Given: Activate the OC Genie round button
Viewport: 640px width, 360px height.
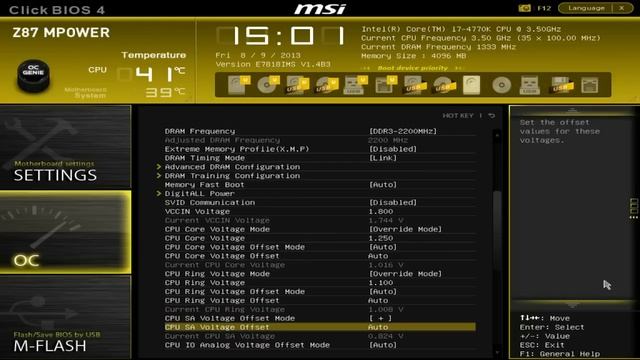Looking at the screenshot, I should coord(33,75).
